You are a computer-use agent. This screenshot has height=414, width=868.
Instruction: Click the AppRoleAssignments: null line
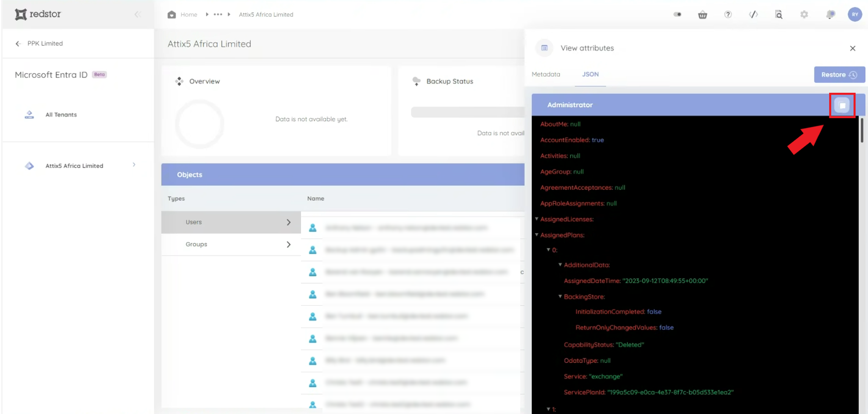pyautogui.click(x=578, y=204)
